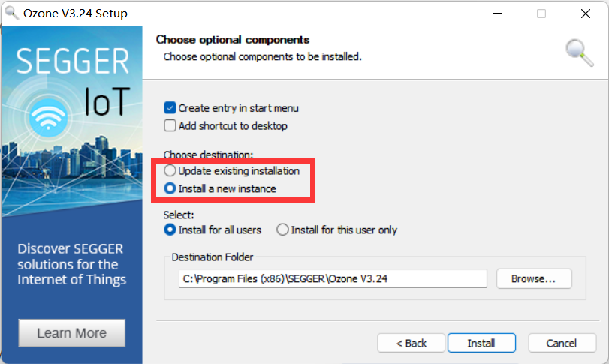Click the IoT label on banner

point(107,101)
